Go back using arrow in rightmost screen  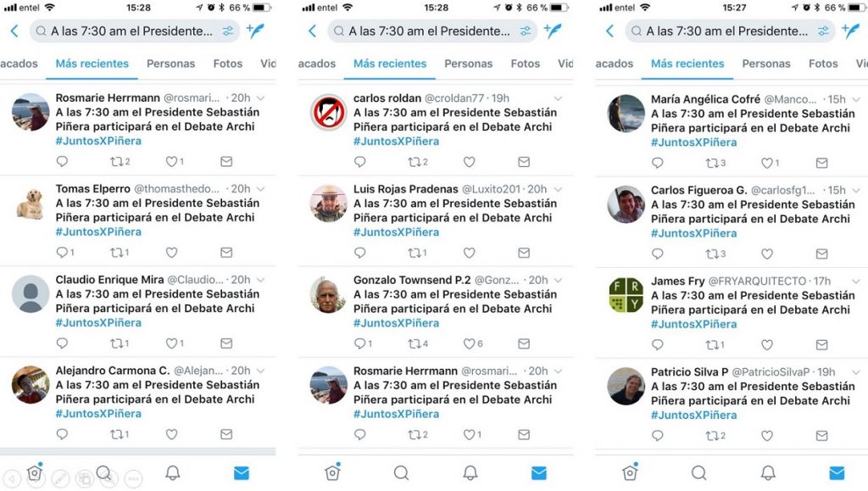click(x=609, y=31)
